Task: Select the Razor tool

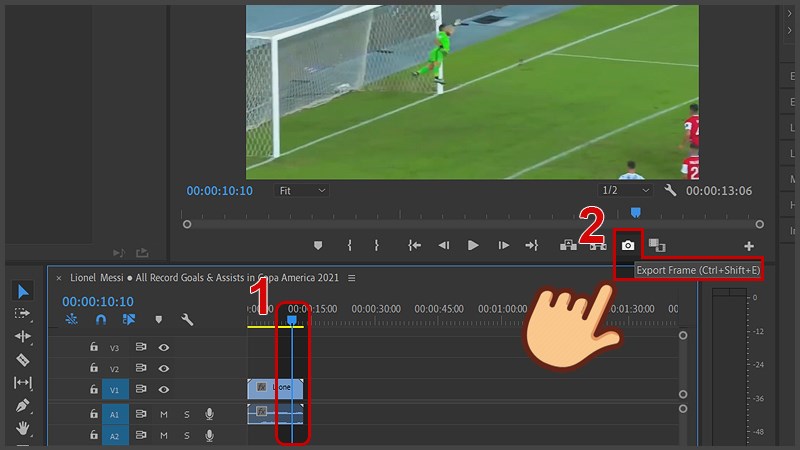Action: [23, 360]
